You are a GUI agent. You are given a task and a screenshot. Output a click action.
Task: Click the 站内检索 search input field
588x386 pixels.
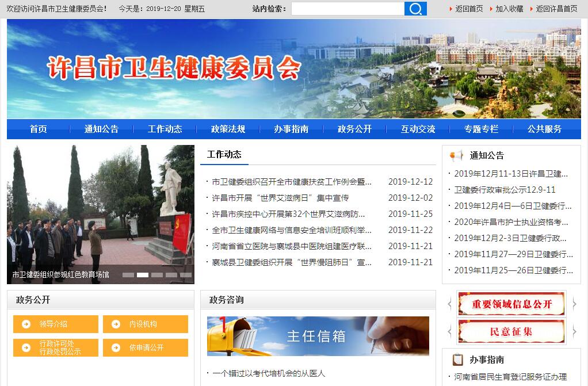coord(348,9)
